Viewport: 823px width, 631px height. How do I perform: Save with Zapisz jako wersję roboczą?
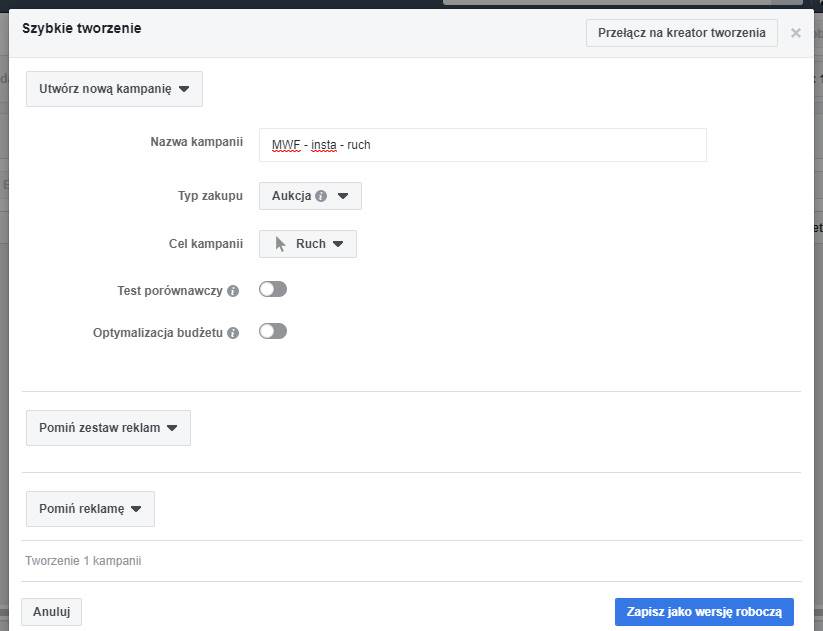(704, 612)
